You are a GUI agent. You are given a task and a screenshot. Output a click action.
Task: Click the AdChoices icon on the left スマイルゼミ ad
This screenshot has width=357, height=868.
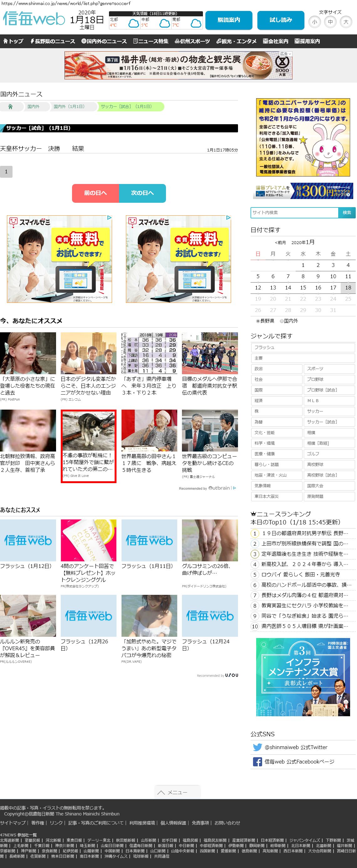(x=109, y=218)
